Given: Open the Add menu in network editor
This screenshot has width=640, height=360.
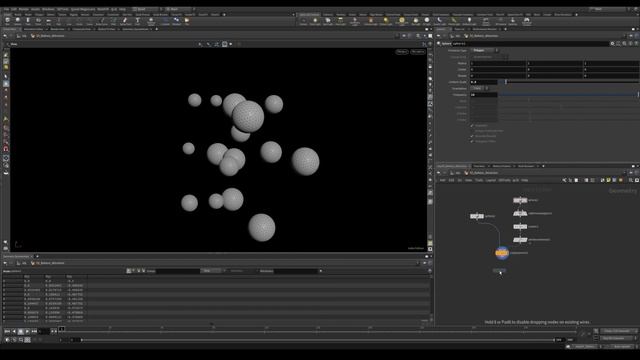Looking at the screenshot, I should point(442,180).
